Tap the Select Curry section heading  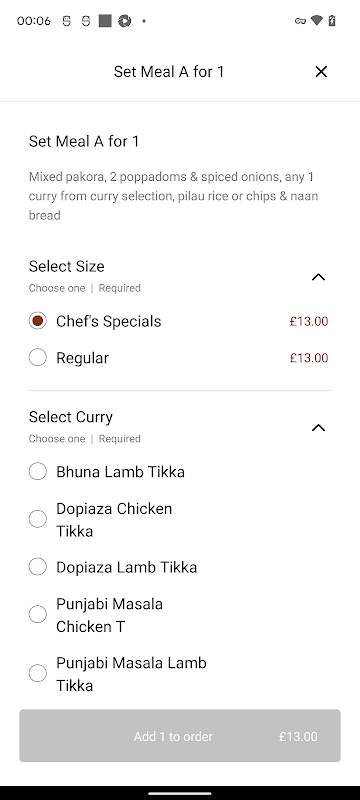[x=71, y=417]
